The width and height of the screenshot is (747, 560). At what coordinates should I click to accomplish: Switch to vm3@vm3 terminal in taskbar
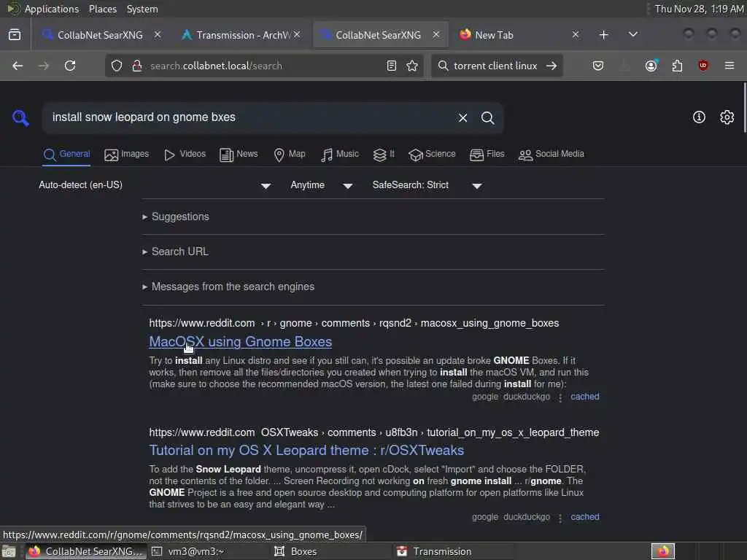click(x=196, y=551)
